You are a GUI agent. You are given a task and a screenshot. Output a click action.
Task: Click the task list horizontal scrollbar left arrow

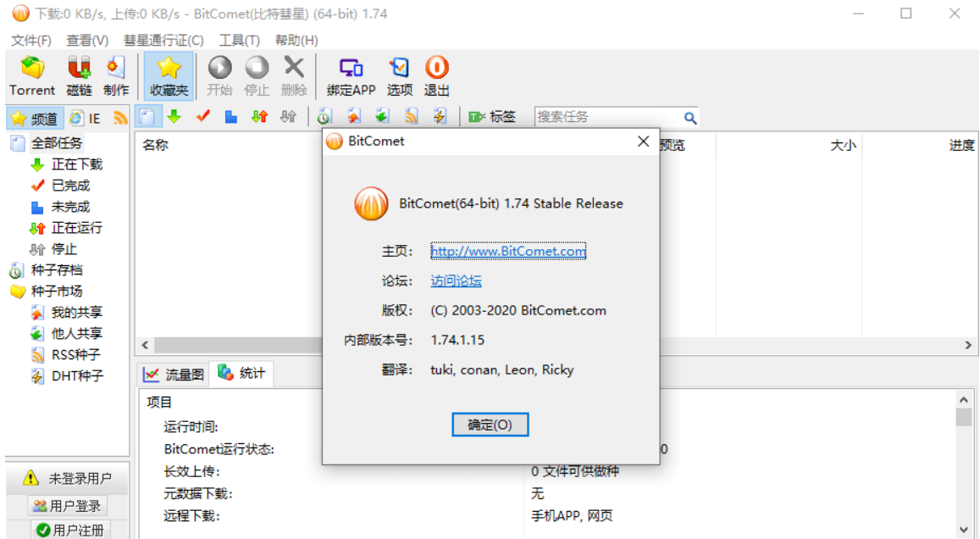pyautogui.click(x=145, y=345)
